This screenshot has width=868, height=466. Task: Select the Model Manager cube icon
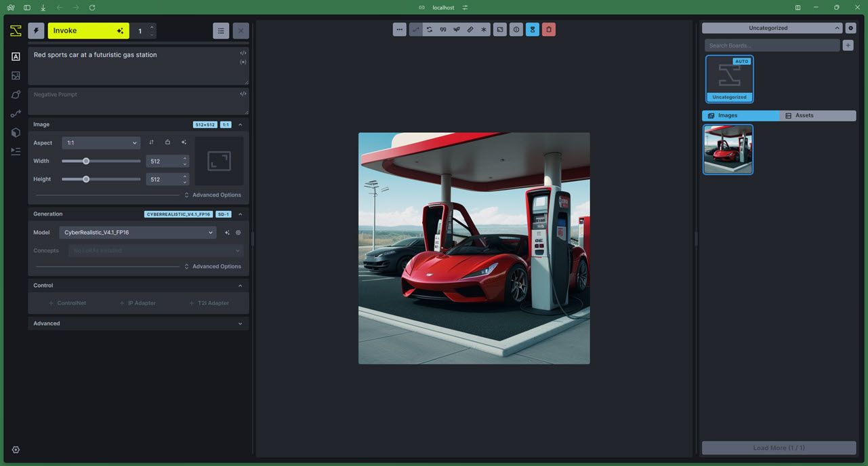16,132
